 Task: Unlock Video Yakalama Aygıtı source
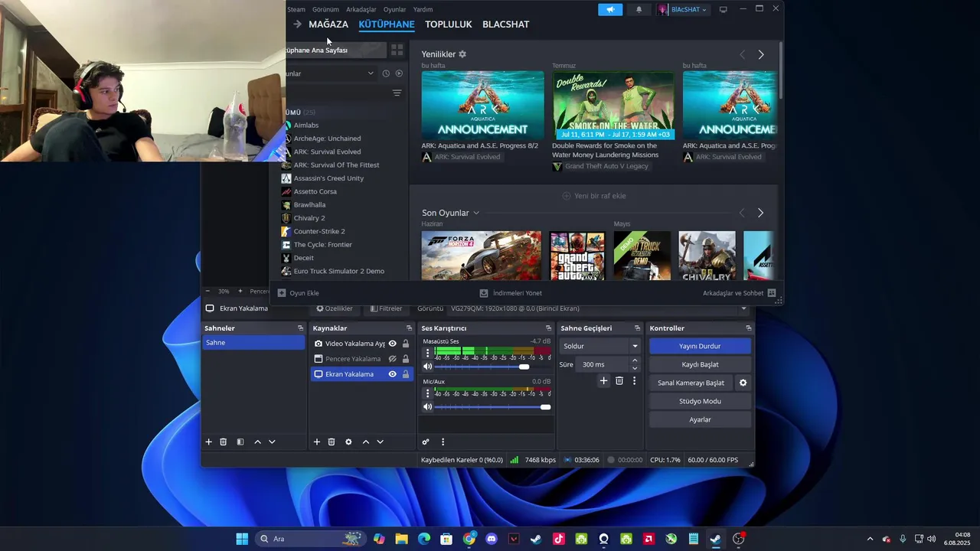406,344
